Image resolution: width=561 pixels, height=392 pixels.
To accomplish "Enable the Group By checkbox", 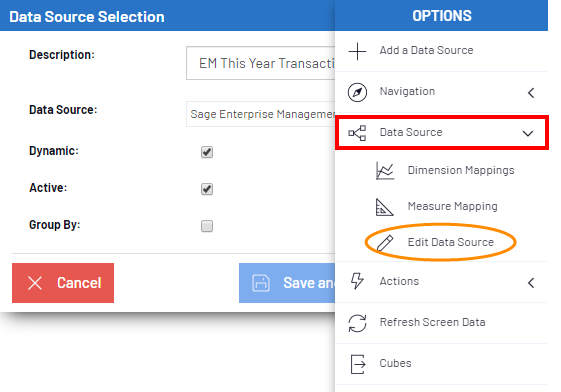I will click(x=207, y=226).
